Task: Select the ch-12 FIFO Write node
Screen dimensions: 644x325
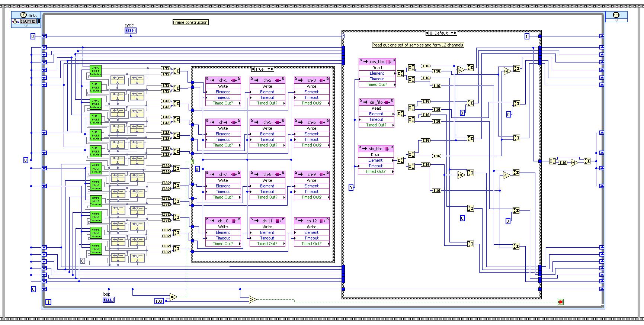Action: click(x=311, y=221)
